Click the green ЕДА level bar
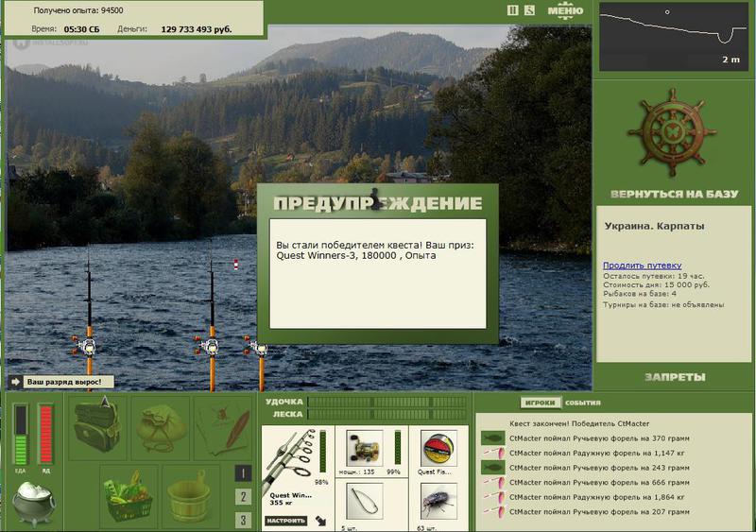756x532 pixels. pos(21,434)
